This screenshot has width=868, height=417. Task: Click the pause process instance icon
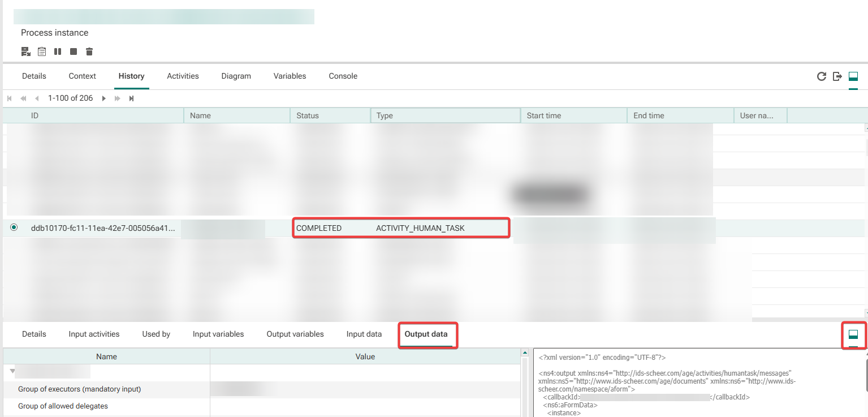(x=58, y=51)
